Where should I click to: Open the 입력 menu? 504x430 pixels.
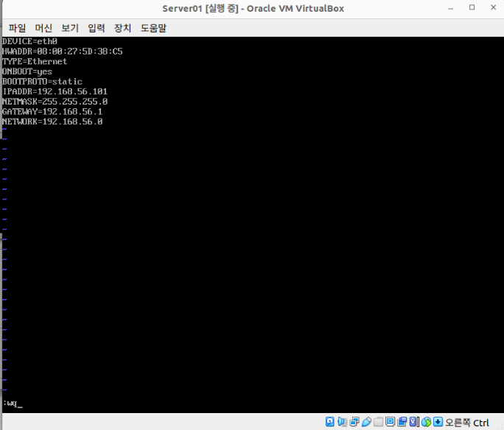[97, 28]
